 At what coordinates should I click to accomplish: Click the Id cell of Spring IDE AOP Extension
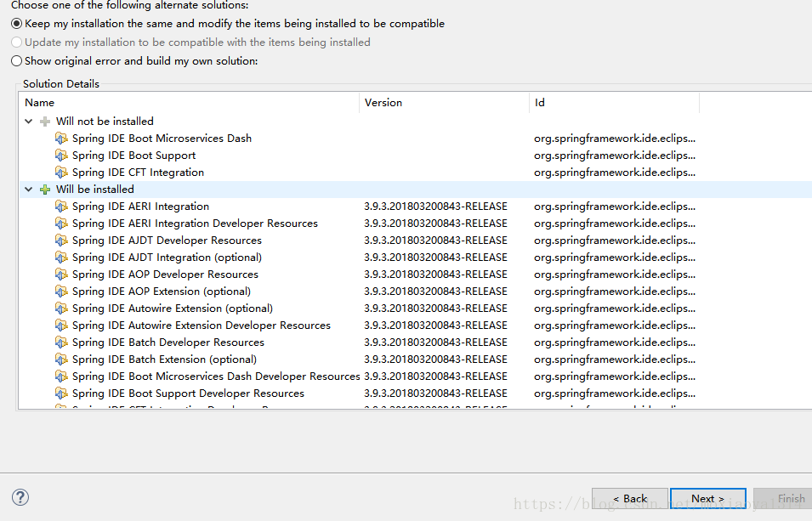pos(615,292)
